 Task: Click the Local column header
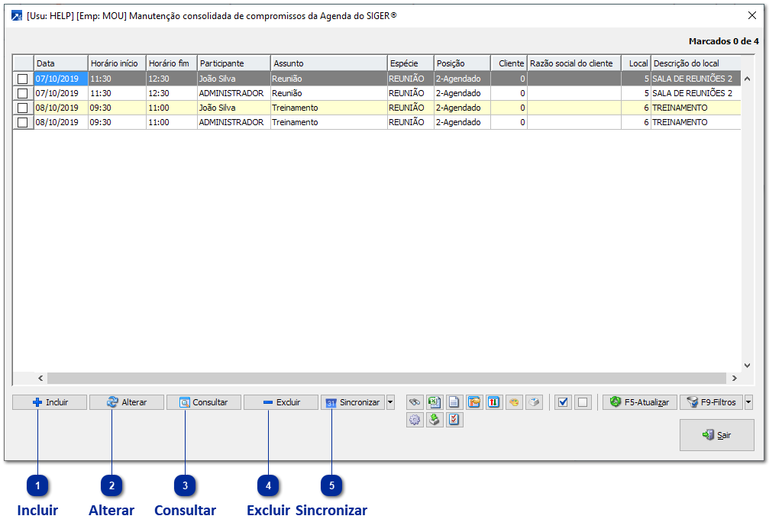636,63
